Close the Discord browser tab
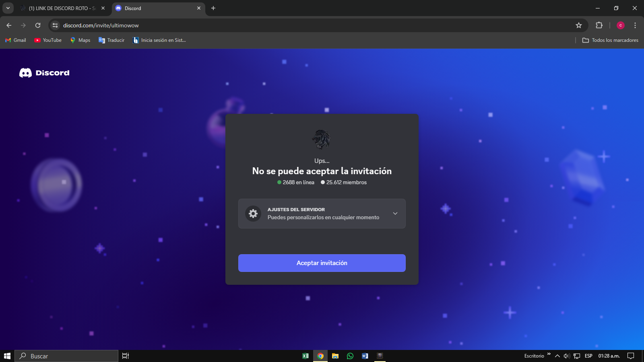This screenshot has width=644, height=362. [x=199, y=8]
